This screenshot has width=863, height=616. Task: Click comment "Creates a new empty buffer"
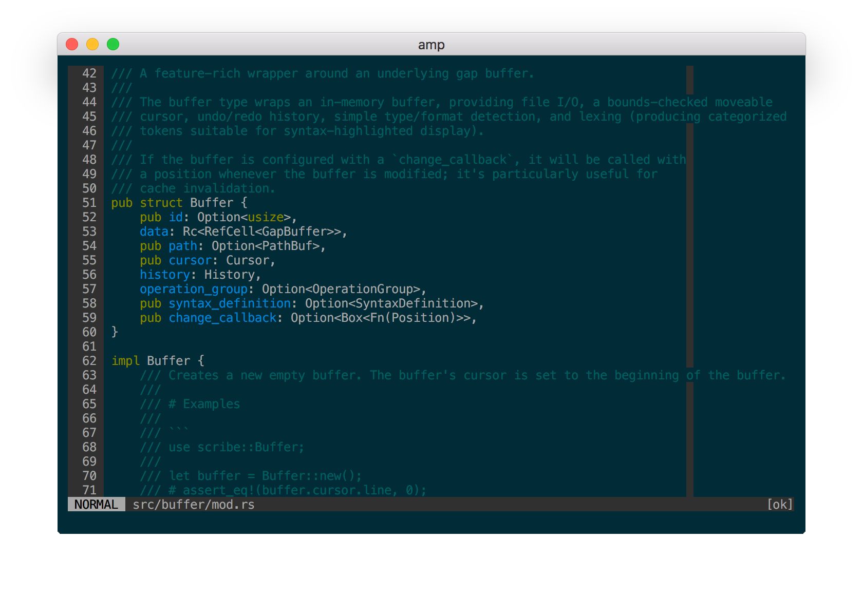262,375
